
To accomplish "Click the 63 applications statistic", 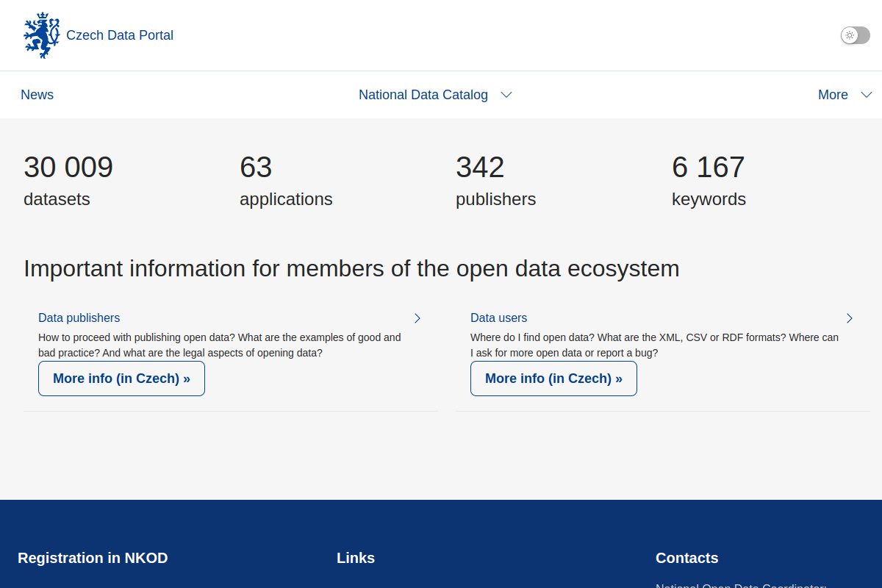I will point(286,181).
